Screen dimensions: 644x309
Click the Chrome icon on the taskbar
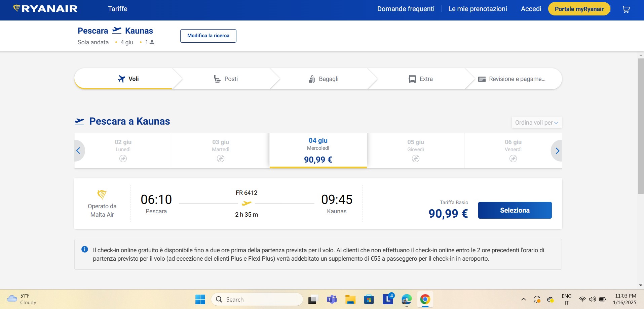[x=425, y=299]
